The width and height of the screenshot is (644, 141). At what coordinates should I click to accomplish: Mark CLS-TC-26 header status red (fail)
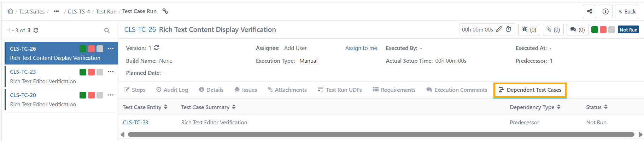603,30
